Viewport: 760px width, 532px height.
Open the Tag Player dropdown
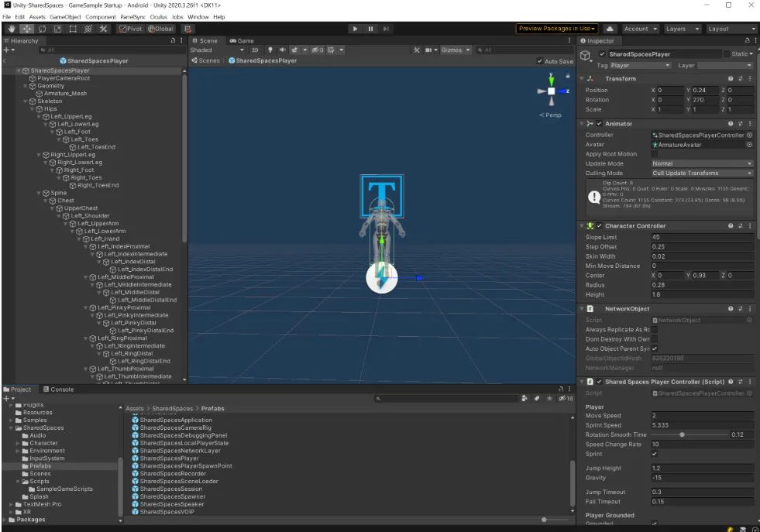pyautogui.click(x=640, y=65)
